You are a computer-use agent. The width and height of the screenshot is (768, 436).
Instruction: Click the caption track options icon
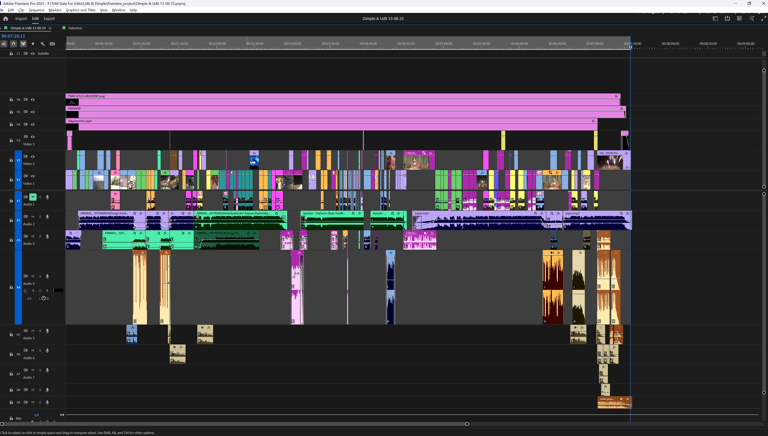52,44
